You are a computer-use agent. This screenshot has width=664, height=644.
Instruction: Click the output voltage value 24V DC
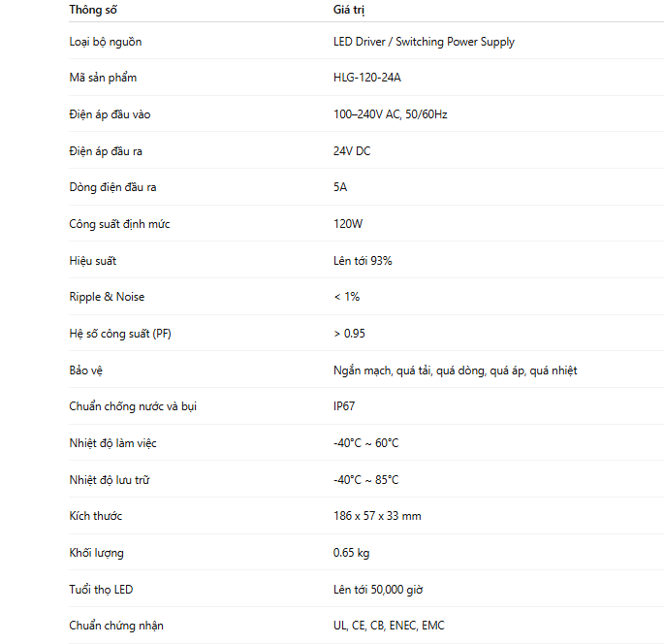(352, 151)
